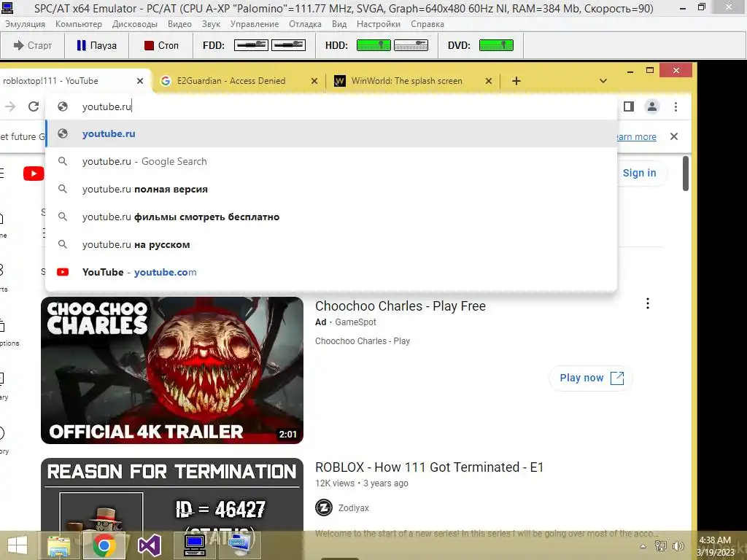Click the Chrome taskbar icon
The width and height of the screenshot is (747, 560).
104,545
